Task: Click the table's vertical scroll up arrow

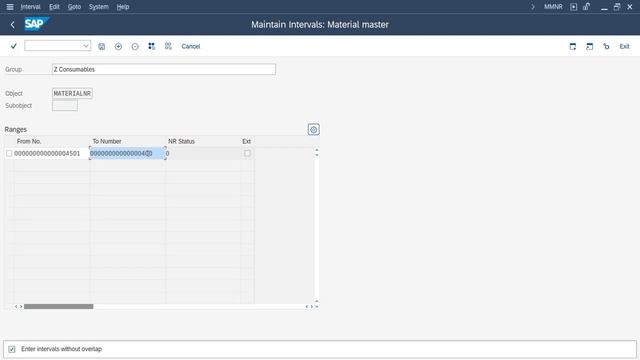Action: 317,150
